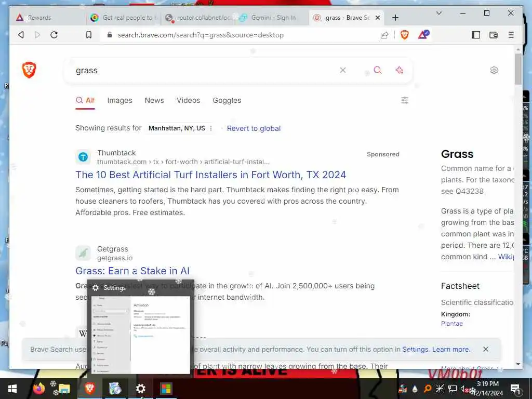The height and width of the screenshot is (399, 532).
Task: Click the Grass infobox heading
Action: pos(457,154)
